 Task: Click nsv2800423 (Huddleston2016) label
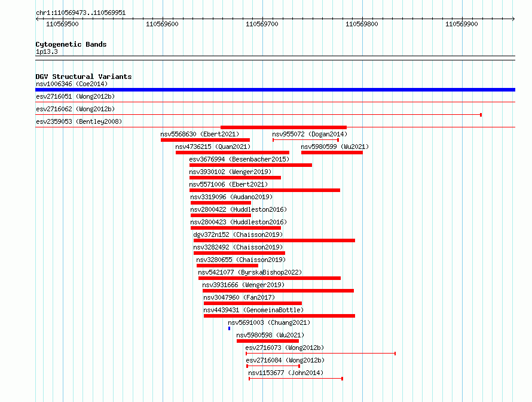click(239, 222)
